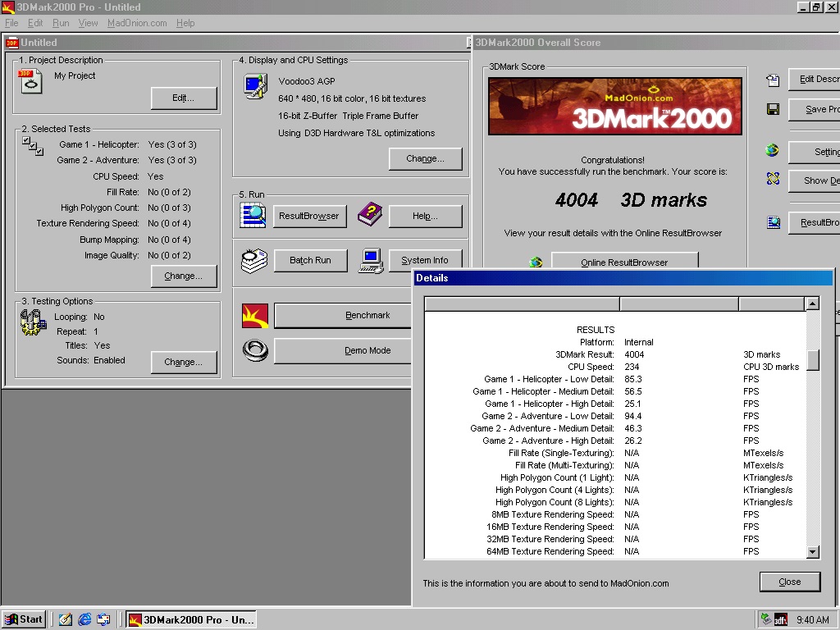Click the Testing Options gears icon

click(33, 322)
